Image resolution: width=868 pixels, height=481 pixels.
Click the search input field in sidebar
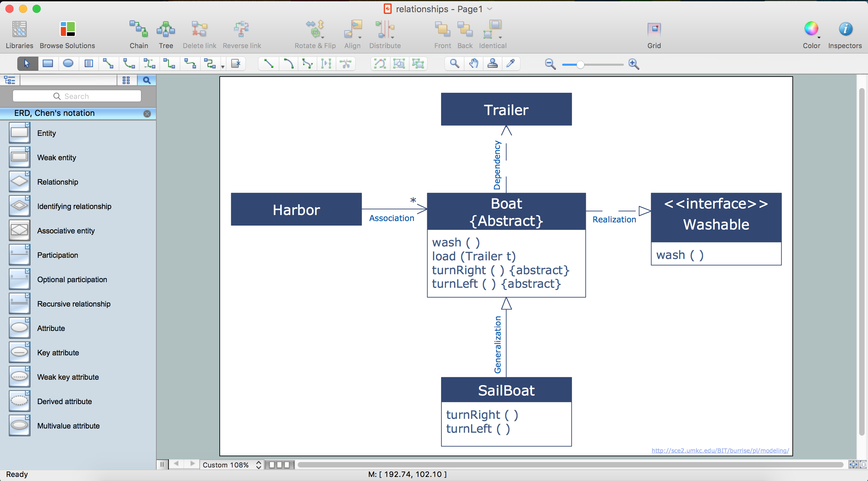pyautogui.click(x=77, y=97)
